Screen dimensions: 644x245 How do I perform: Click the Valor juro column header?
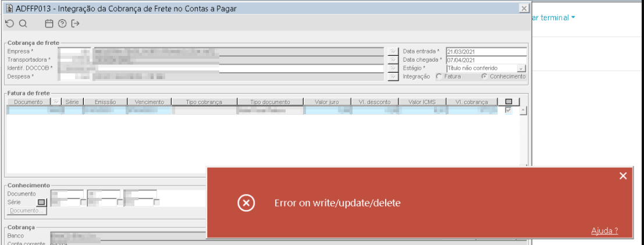point(328,102)
